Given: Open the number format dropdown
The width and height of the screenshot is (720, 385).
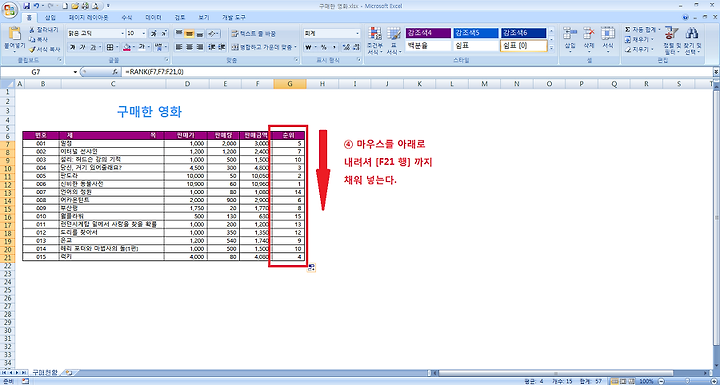Looking at the screenshot, I should pyautogui.click(x=358, y=34).
